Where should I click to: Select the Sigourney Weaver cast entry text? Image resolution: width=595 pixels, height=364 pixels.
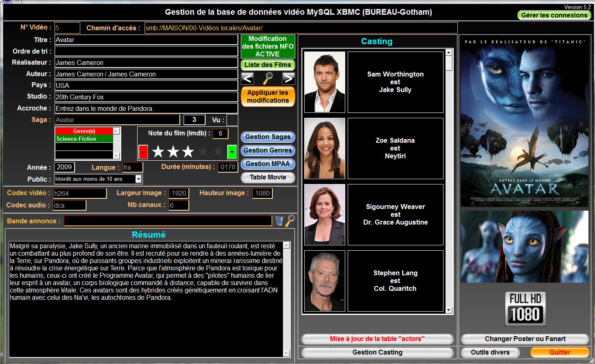396,214
